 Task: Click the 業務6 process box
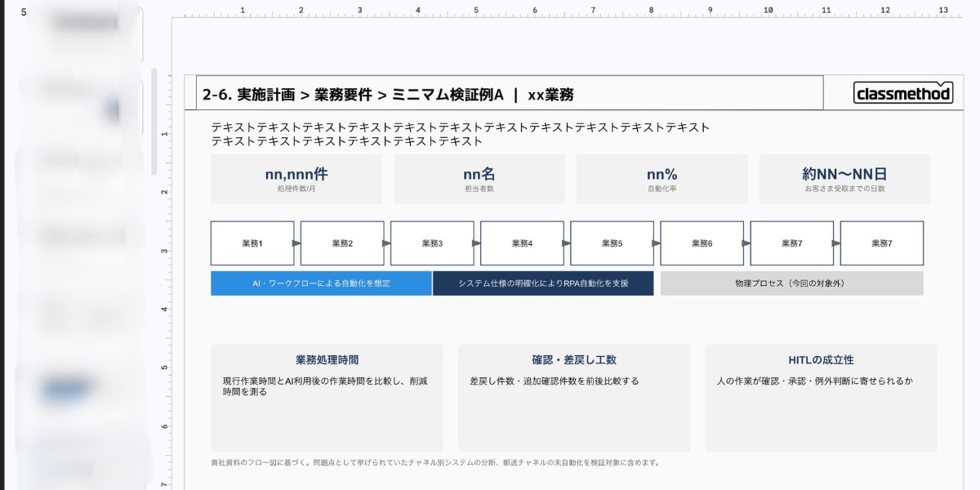(x=702, y=243)
